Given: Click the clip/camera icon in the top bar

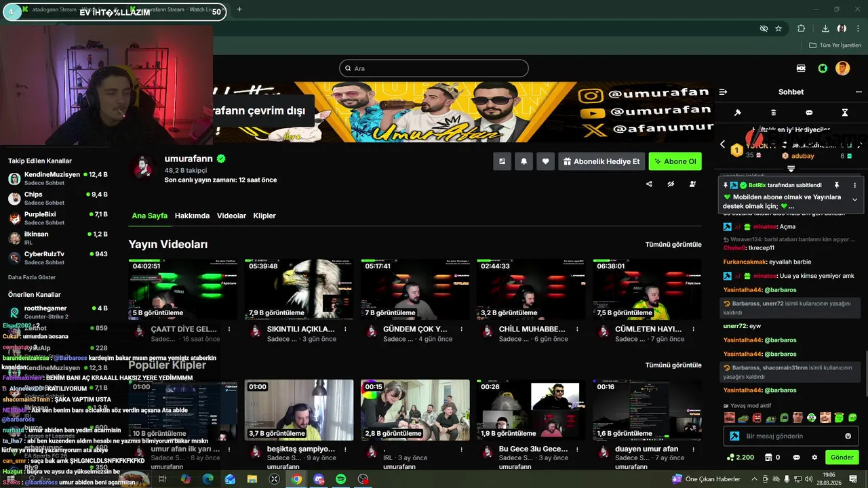Looking at the screenshot, I should pos(801,68).
